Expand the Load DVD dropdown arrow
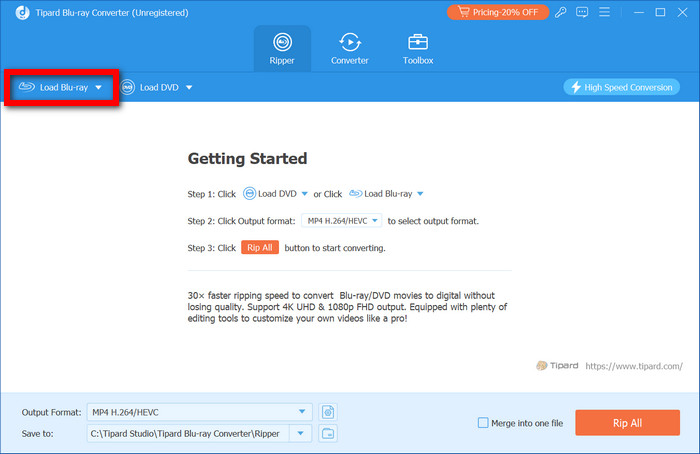Image resolution: width=700 pixels, height=454 pixels. 189,88
